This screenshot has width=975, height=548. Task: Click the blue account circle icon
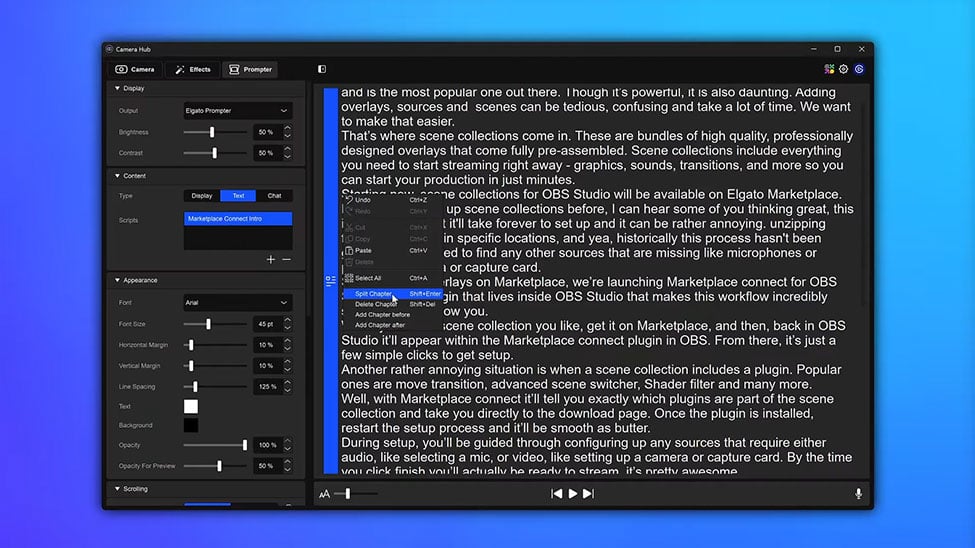click(859, 69)
